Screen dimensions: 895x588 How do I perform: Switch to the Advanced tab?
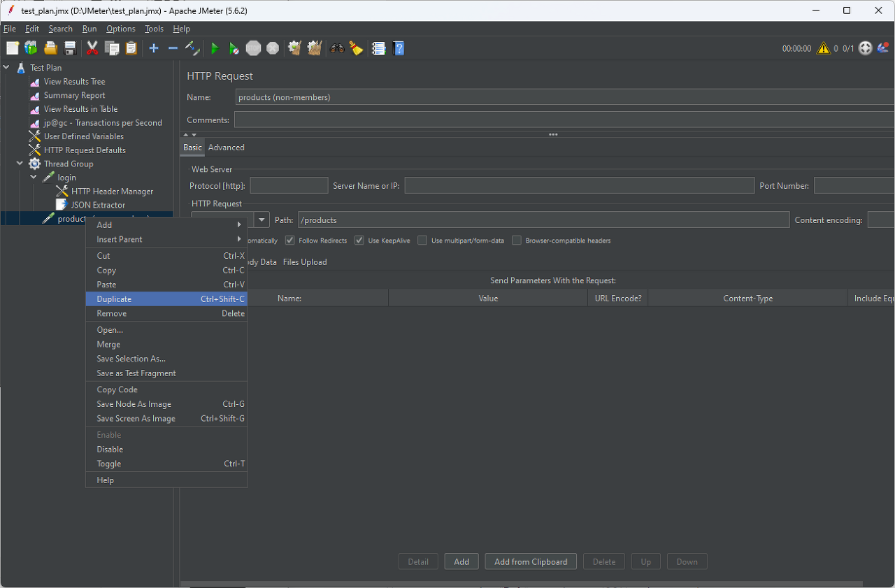pyautogui.click(x=227, y=148)
